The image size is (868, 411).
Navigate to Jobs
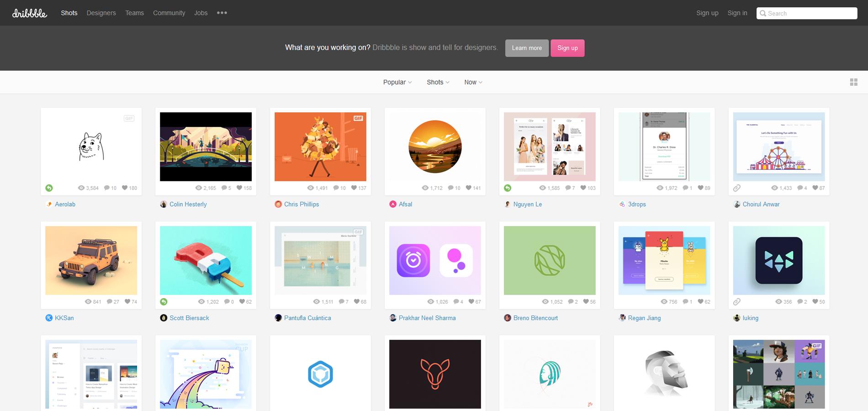(201, 13)
